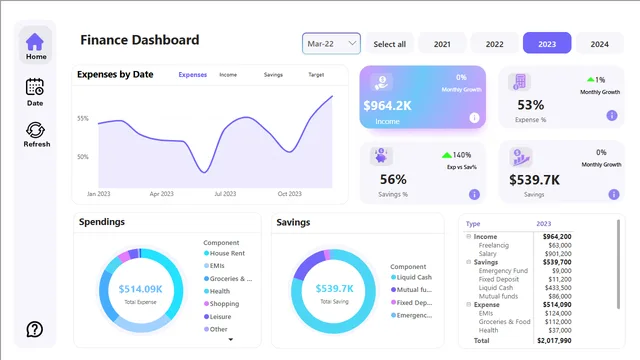Click the Oct 2023 axis label
This screenshot has width=640, height=360.
[289, 193]
